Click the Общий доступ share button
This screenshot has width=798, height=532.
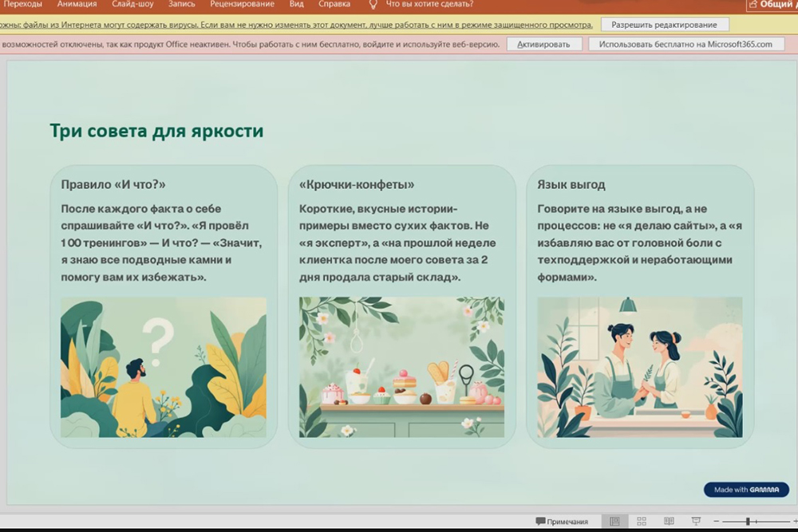[x=771, y=5]
